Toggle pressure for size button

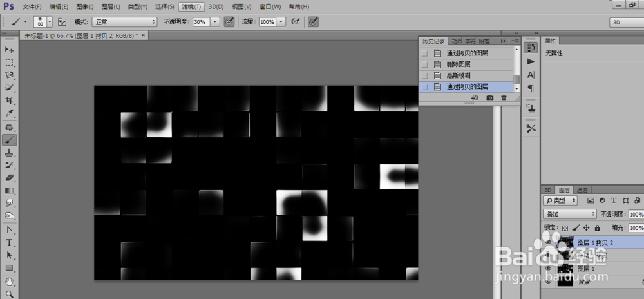click(314, 22)
